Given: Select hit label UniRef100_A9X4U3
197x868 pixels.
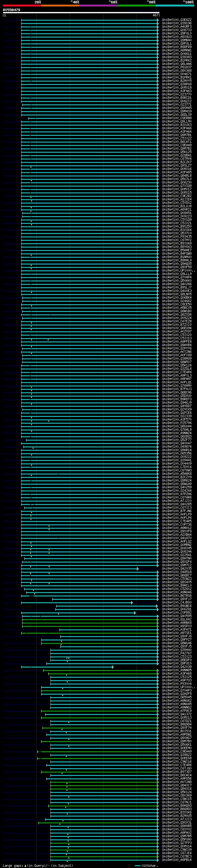Looking at the screenshot, I should (177, 37).
